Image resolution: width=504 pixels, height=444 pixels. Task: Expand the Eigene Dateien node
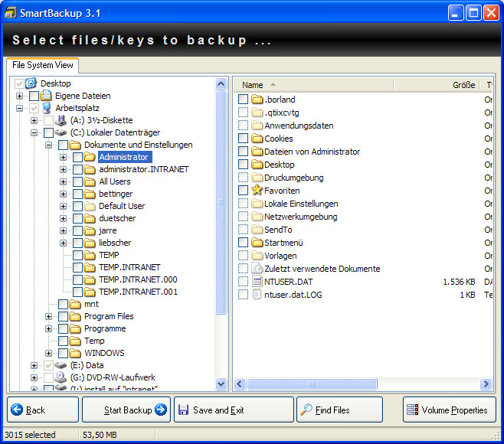[19, 96]
